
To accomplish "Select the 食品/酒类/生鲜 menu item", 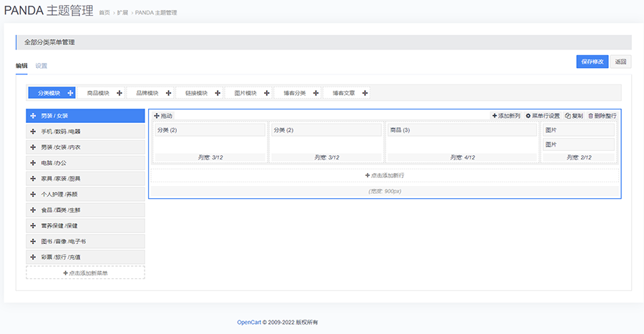I will click(x=85, y=210).
